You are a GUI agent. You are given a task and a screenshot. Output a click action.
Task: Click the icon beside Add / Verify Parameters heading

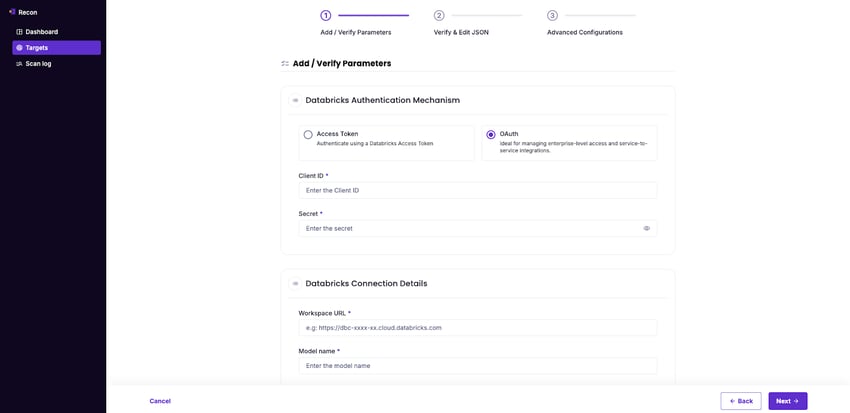click(x=285, y=64)
